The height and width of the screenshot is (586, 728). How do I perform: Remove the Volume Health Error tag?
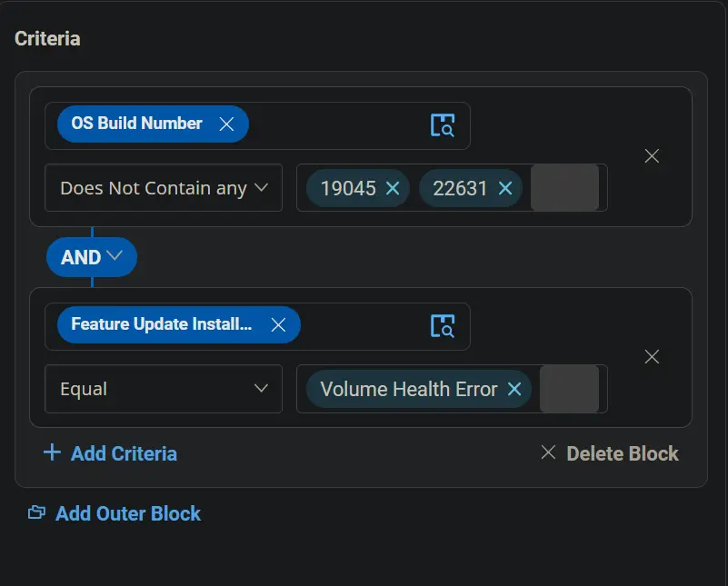514,389
